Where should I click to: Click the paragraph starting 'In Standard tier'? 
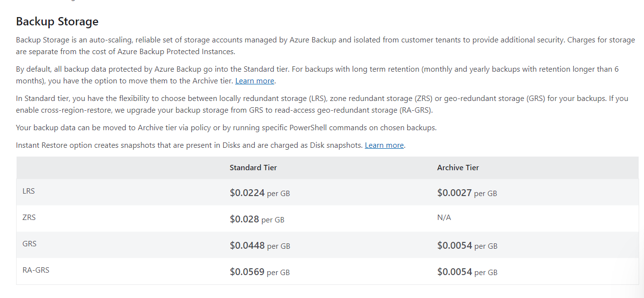322,104
